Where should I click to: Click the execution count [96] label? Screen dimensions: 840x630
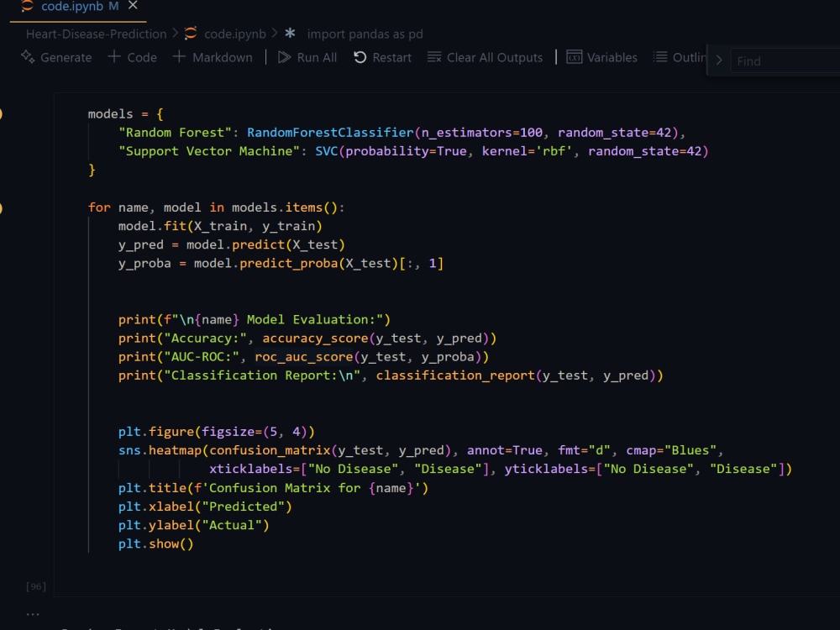pyautogui.click(x=36, y=586)
